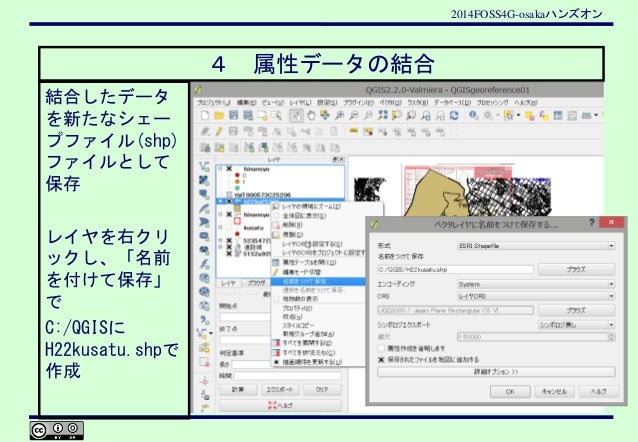Viewport: 638px width, 442px height.
Task: Click the Save Project disk icon
Action: (x=233, y=116)
